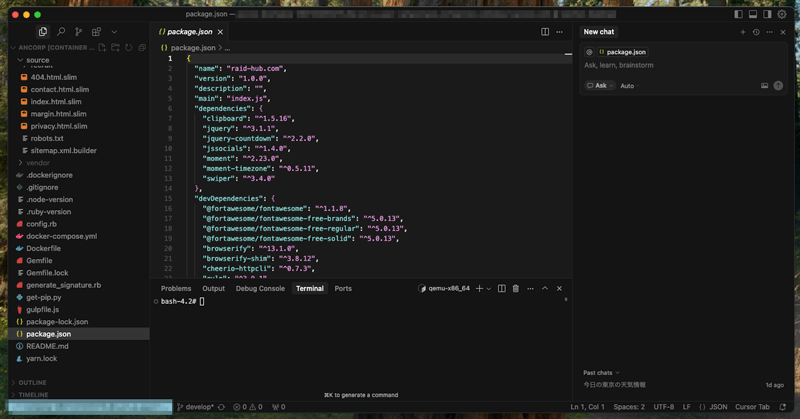This screenshot has height=419, width=800.
Task: Start a new chat with plus icon
Action: click(742, 32)
